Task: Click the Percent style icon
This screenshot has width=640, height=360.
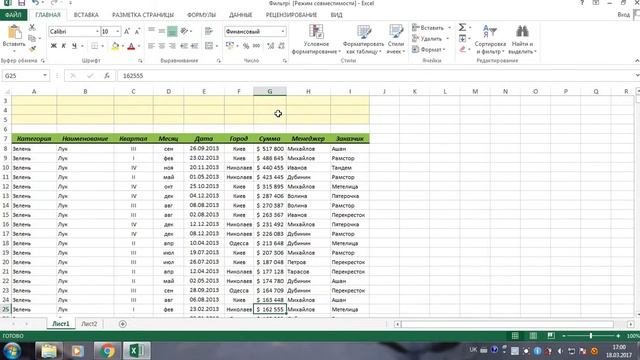Action: (246, 46)
